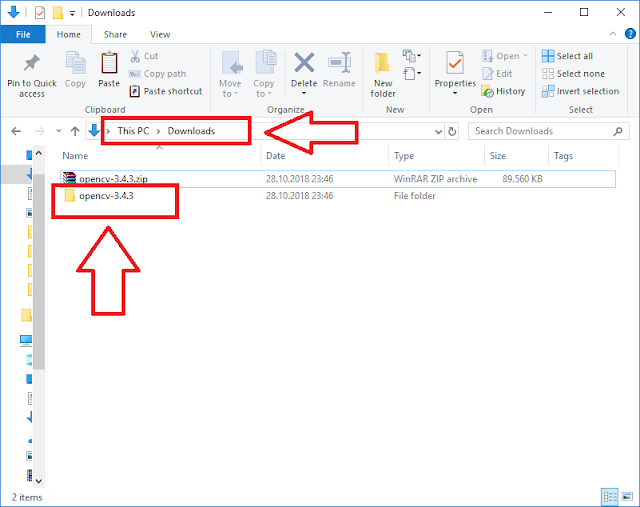The image size is (640, 507).
Task: Expand the Properties dropdown arrow
Action: pyautogui.click(x=455, y=94)
